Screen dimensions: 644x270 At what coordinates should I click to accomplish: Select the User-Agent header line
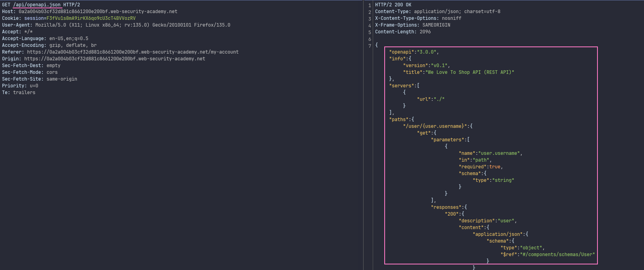(x=116, y=25)
